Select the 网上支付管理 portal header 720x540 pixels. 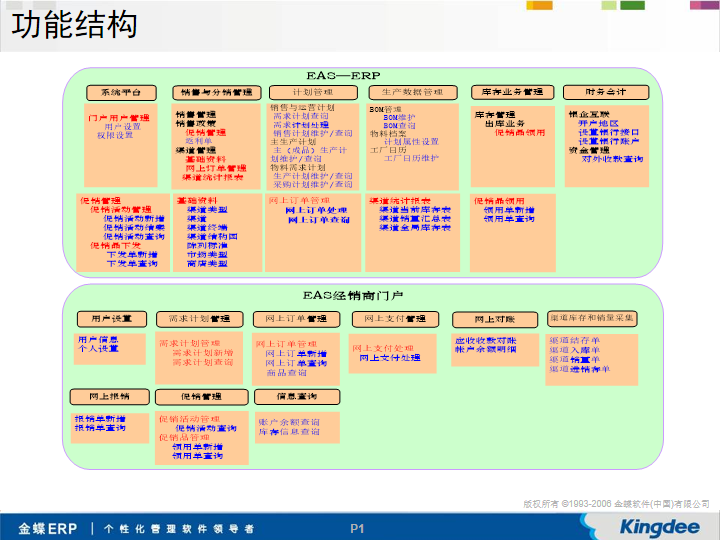click(395, 319)
